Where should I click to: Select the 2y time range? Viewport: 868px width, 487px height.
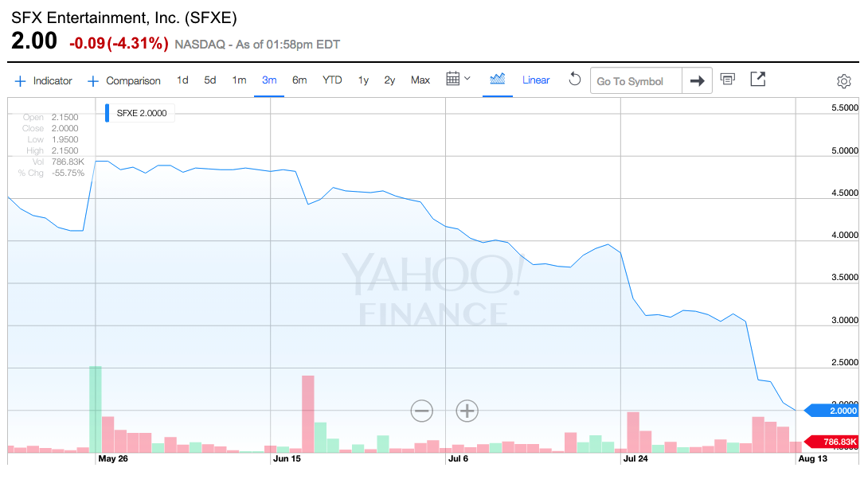tap(389, 80)
